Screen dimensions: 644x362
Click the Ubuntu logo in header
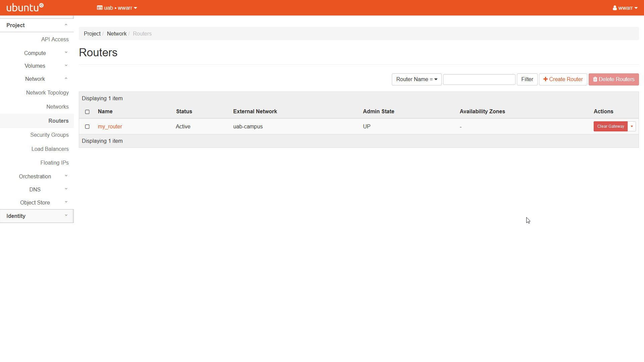[25, 7]
